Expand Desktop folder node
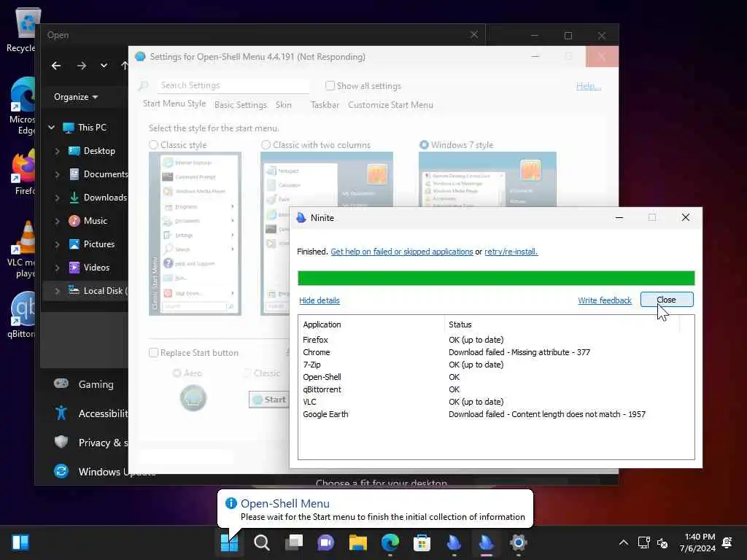Image resolution: width=747 pixels, height=560 pixels. [57, 151]
